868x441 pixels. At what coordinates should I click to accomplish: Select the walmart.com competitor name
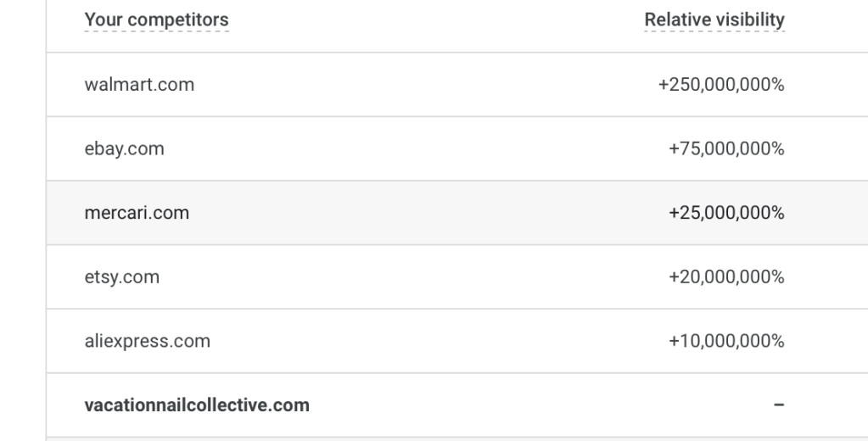(139, 85)
